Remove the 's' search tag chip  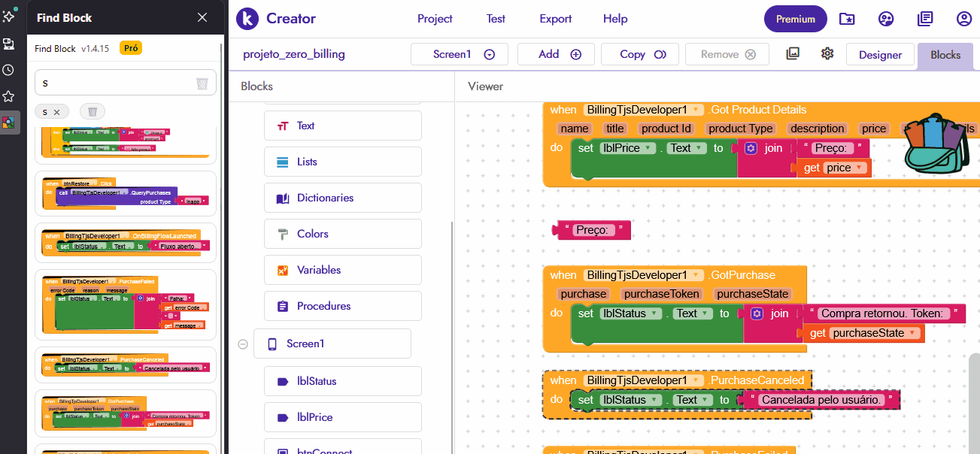pos(56,112)
